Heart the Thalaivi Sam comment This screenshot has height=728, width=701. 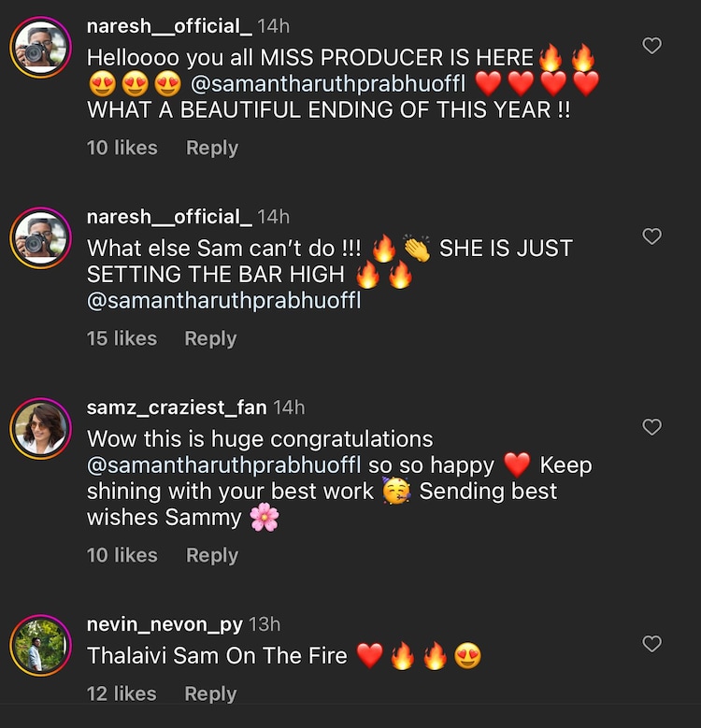tap(652, 644)
